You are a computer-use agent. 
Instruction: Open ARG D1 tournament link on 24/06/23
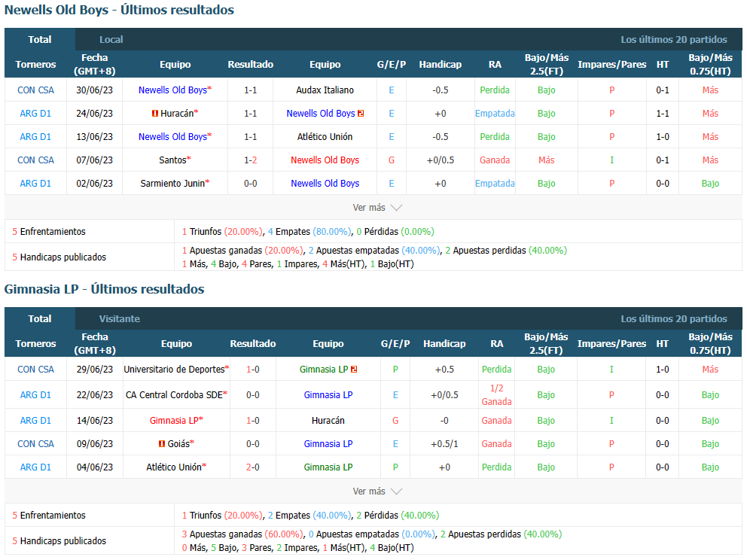(35, 114)
